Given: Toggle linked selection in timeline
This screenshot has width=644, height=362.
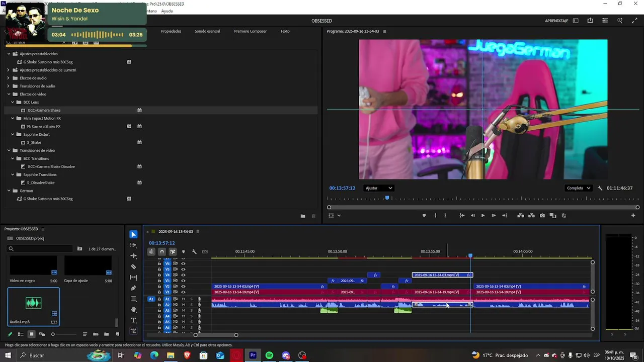Looking at the screenshot, I should click(173, 251).
